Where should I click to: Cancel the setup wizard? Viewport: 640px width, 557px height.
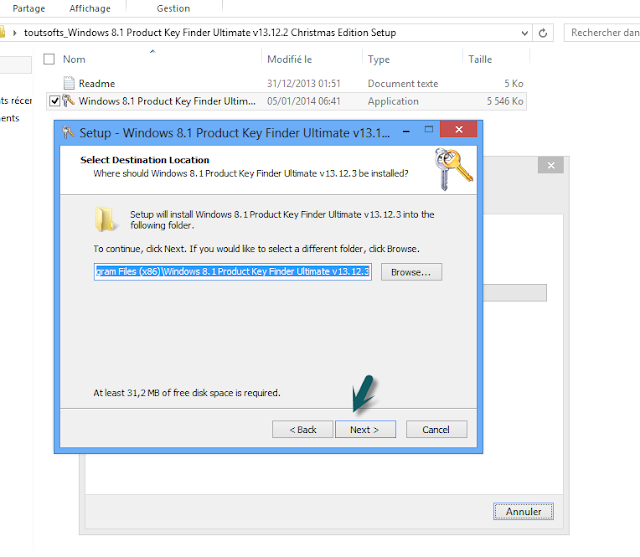point(436,429)
